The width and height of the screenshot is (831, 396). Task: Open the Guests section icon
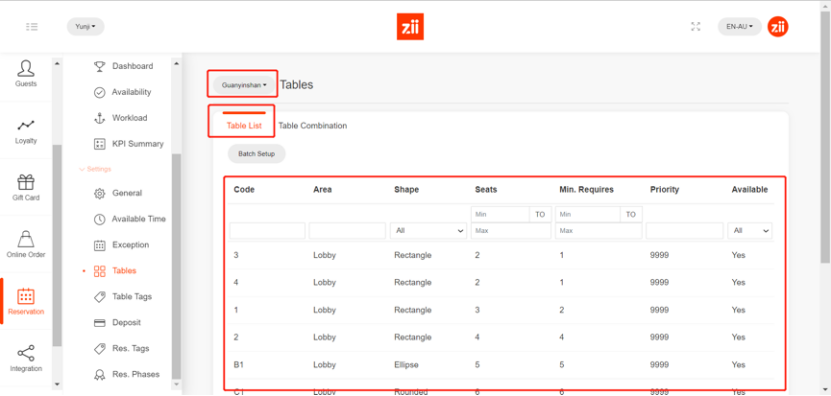click(x=26, y=68)
